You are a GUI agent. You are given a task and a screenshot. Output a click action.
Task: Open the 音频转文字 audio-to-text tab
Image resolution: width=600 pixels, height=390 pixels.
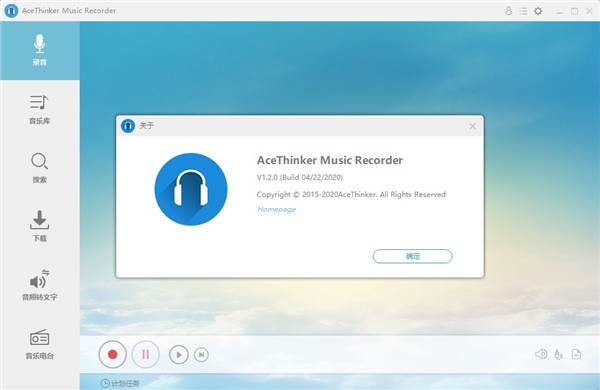point(40,285)
